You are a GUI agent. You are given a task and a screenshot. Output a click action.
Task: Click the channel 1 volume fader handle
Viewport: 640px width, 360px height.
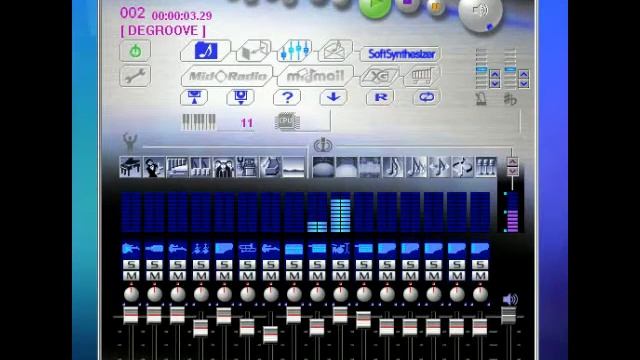point(131,316)
